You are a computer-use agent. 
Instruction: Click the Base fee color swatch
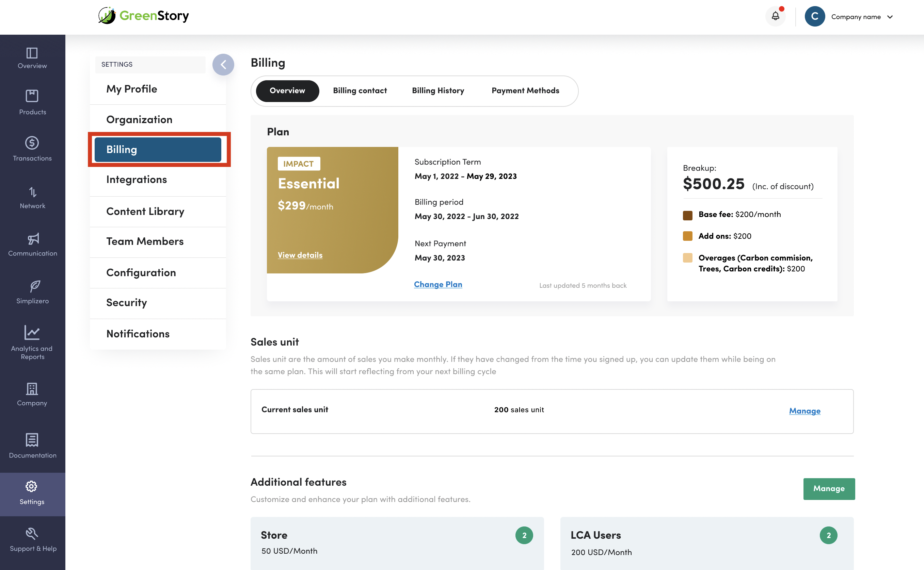(x=687, y=215)
